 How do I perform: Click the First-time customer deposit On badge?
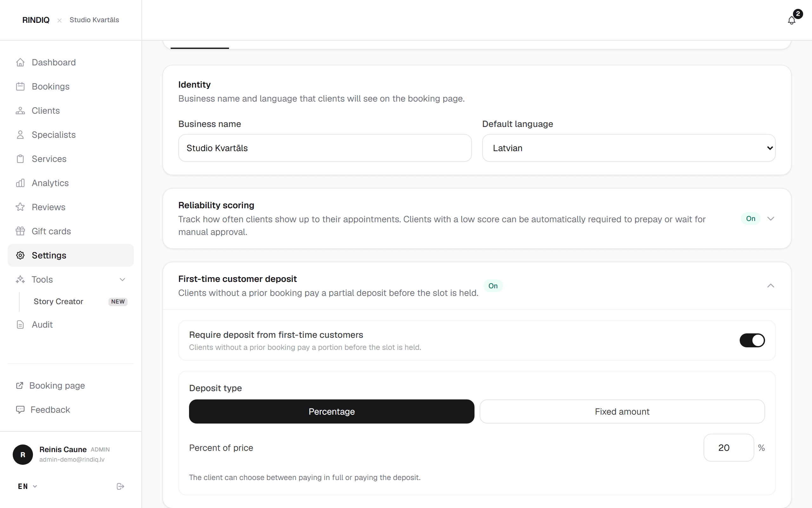(x=493, y=286)
